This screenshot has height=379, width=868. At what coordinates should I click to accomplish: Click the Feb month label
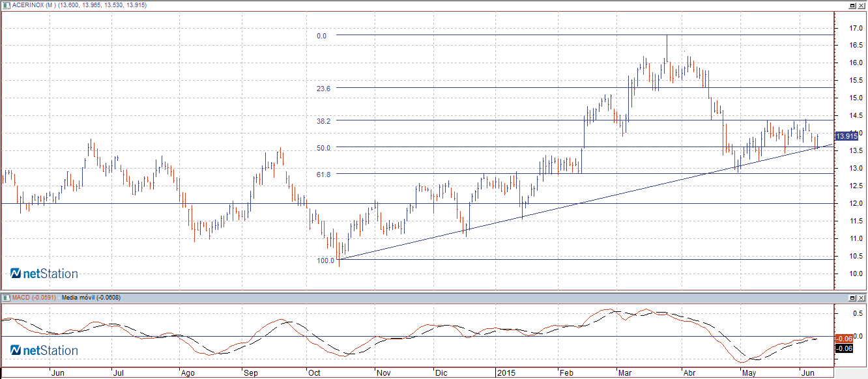point(566,374)
